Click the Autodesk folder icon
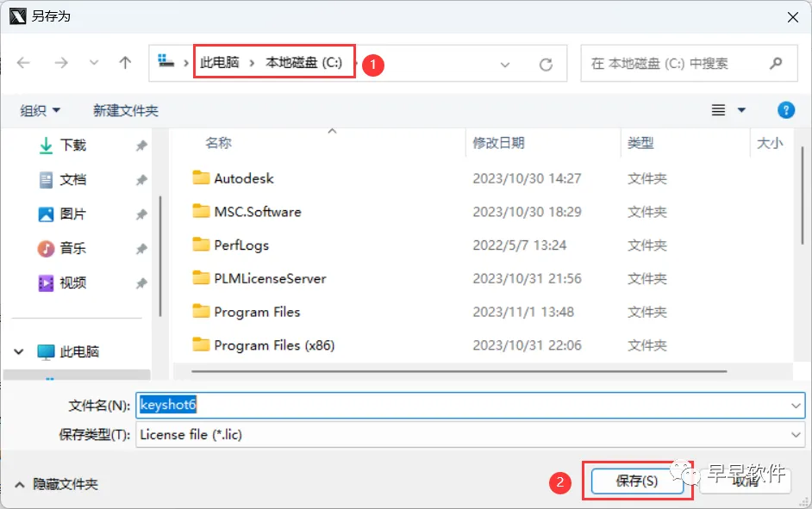812x509 pixels. 201,178
